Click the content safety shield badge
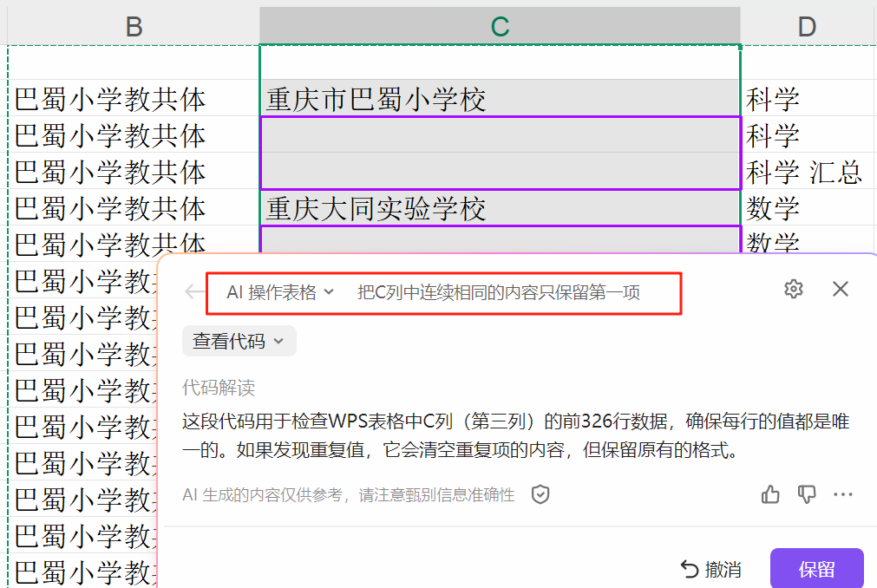 540,494
